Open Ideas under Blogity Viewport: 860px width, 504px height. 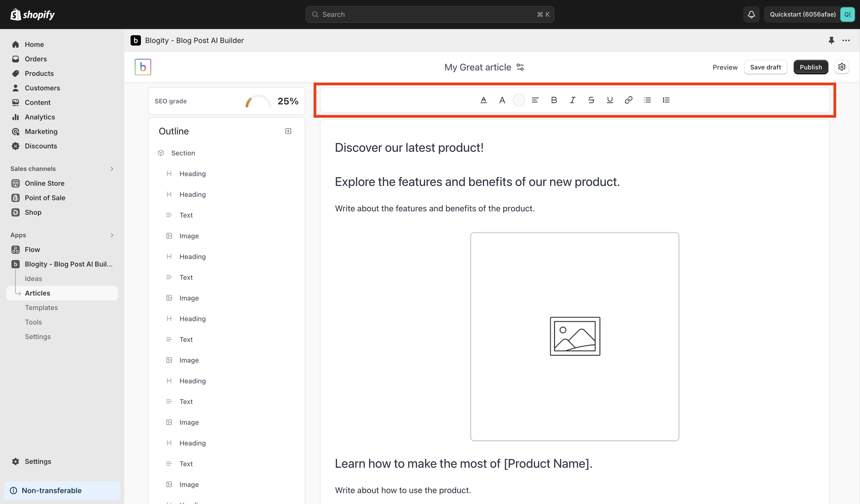[33, 279]
